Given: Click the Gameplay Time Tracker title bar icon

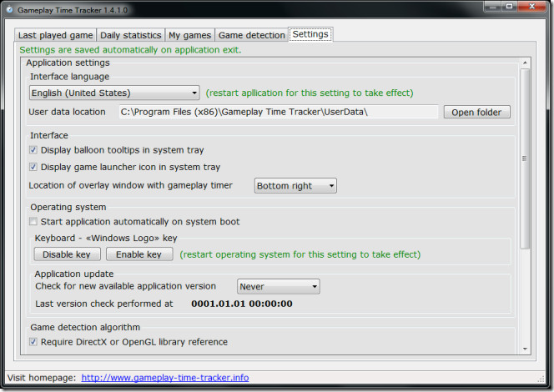Looking at the screenshot, I should coord(9,9).
